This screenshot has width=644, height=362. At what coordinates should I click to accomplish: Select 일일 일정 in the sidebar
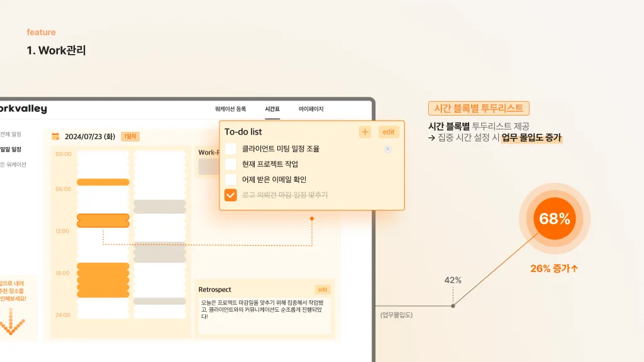[11, 150]
